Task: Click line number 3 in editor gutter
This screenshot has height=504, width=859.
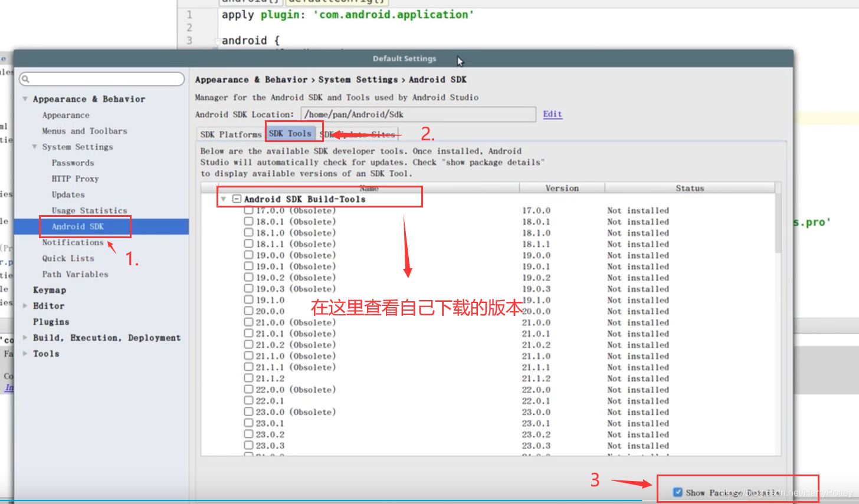Action: tap(189, 40)
